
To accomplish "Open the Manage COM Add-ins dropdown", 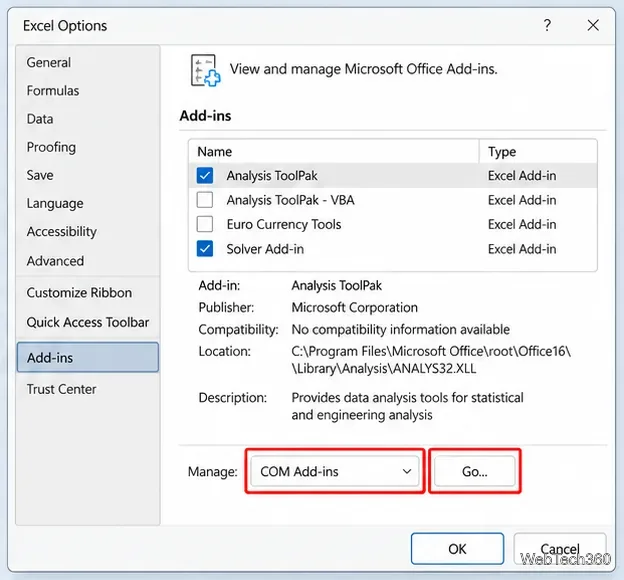I will pos(335,471).
